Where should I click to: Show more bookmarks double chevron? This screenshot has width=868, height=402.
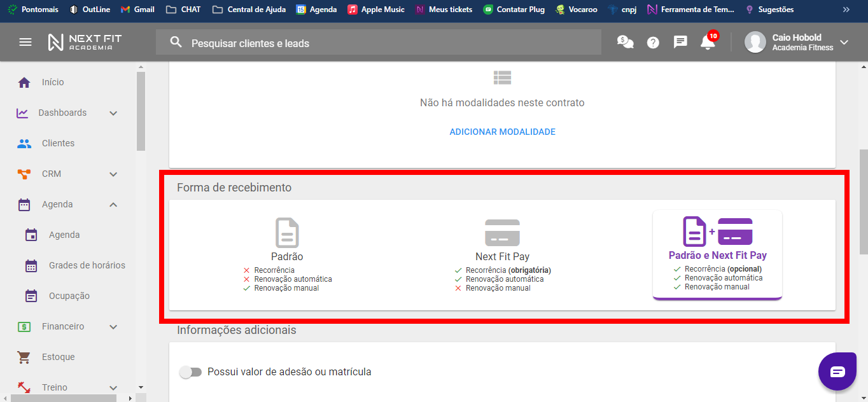pos(846,10)
